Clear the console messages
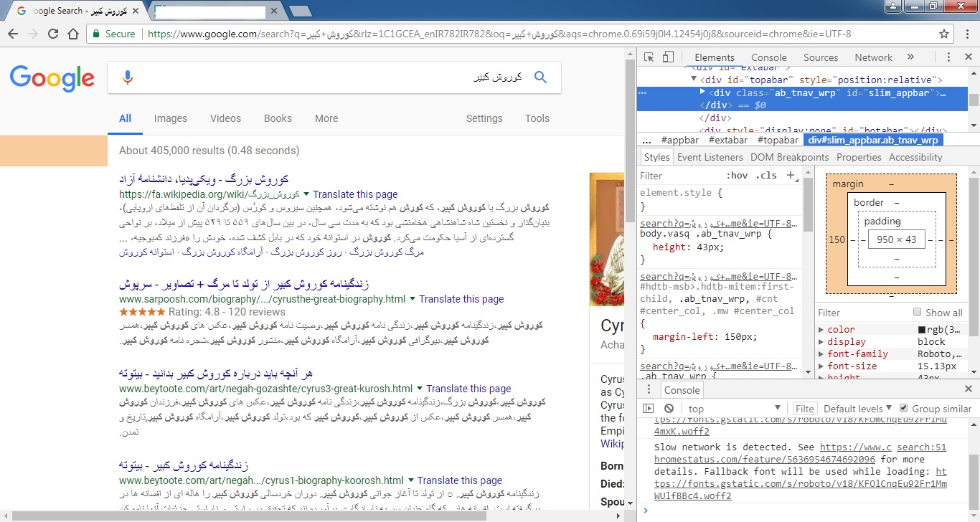The height and width of the screenshot is (522, 980). click(669, 409)
